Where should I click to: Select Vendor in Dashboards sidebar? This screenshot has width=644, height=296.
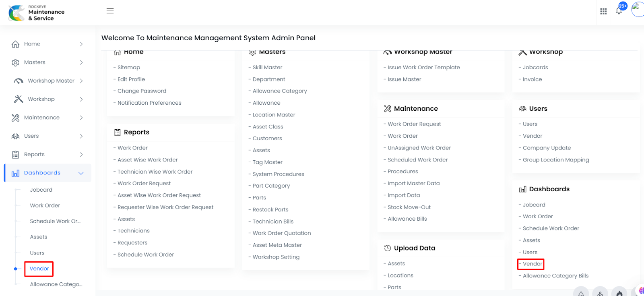pos(39,269)
